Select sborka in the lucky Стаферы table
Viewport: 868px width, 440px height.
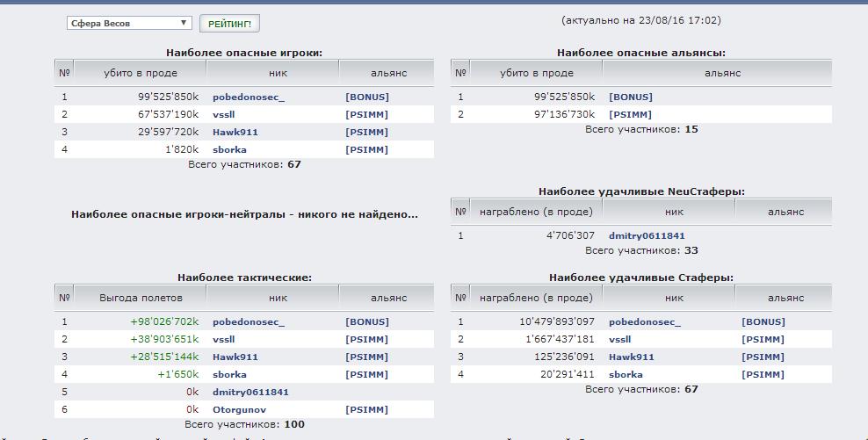625,375
